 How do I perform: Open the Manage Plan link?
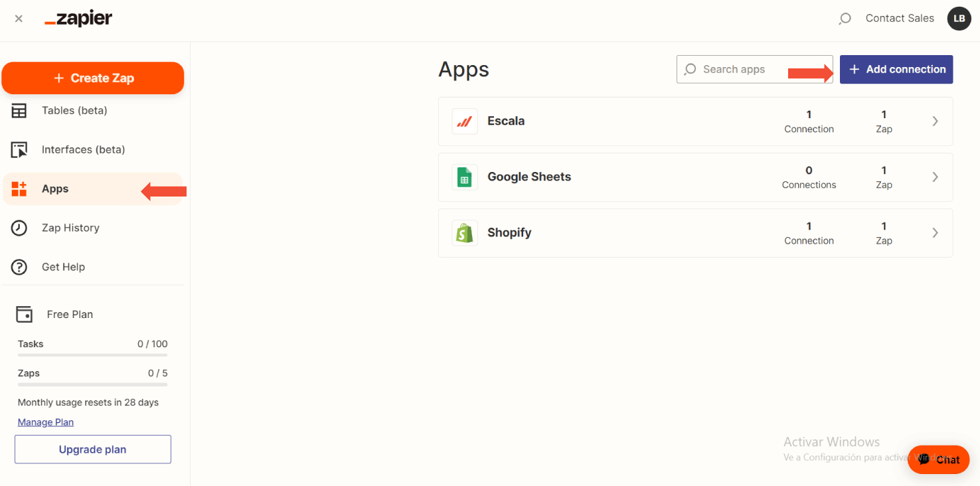(x=46, y=422)
